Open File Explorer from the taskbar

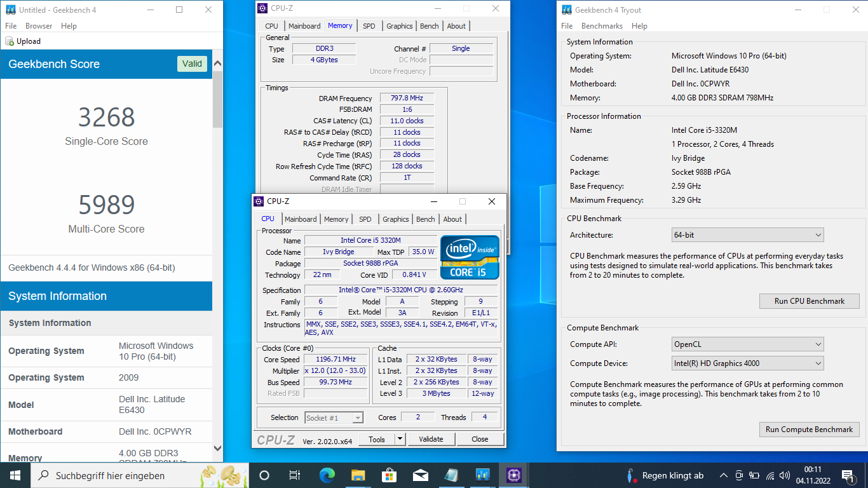358,475
